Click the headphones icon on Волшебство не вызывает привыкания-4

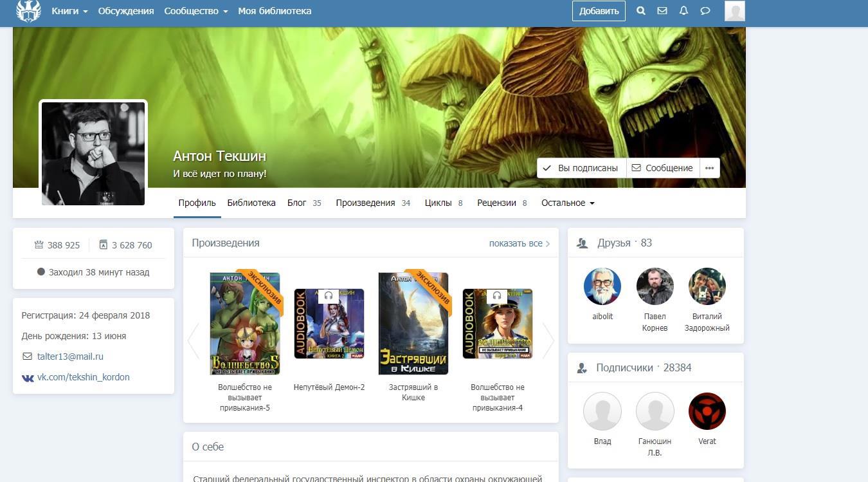(x=497, y=295)
